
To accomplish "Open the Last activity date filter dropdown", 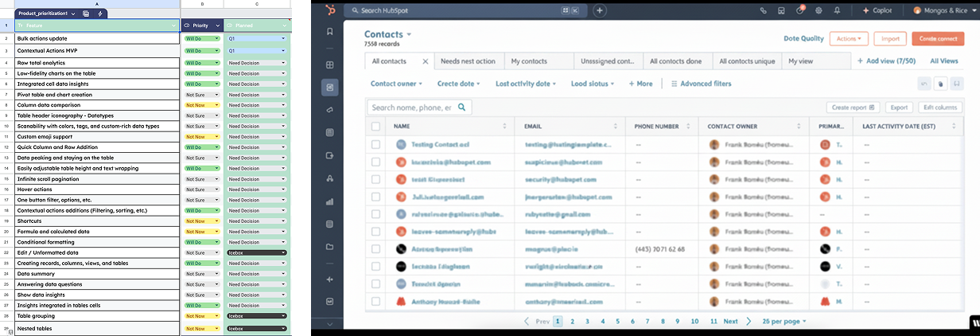I will click(x=526, y=84).
